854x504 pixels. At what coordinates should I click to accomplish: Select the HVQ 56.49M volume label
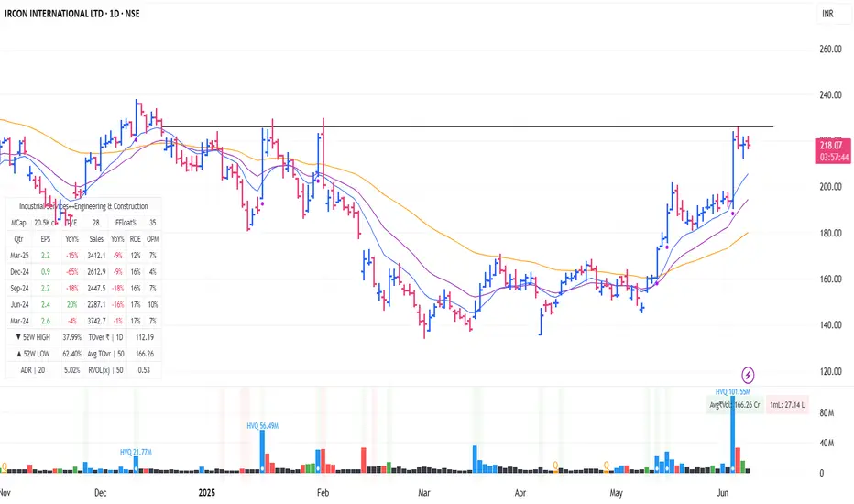[262, 426]
